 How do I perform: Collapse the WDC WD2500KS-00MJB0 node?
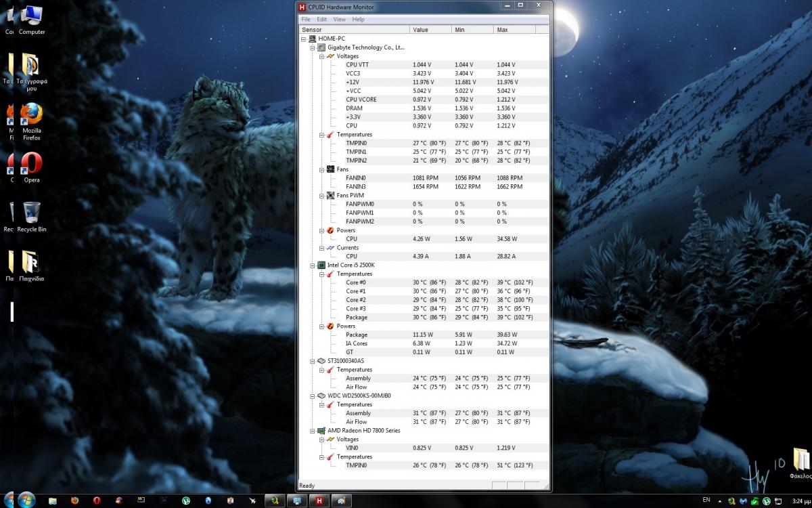click(x=313, y=396)
